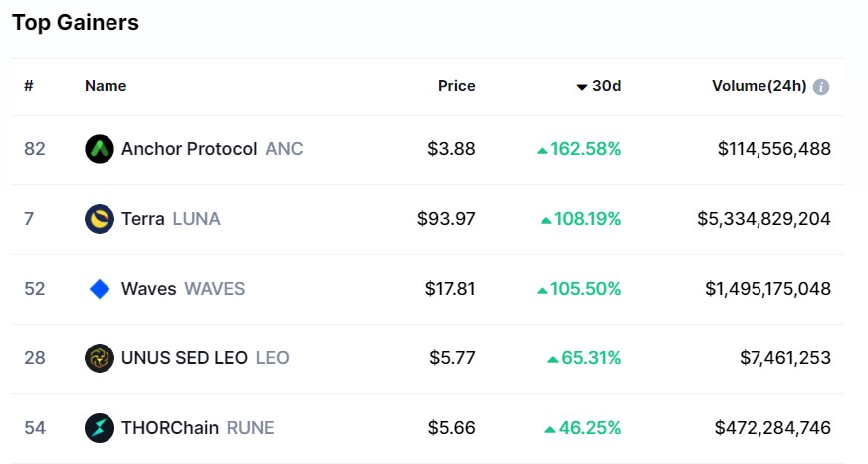This screenshot has height=464, width=868.
Task: Open the Volume(24h) info icon
Action: (821, 87)
